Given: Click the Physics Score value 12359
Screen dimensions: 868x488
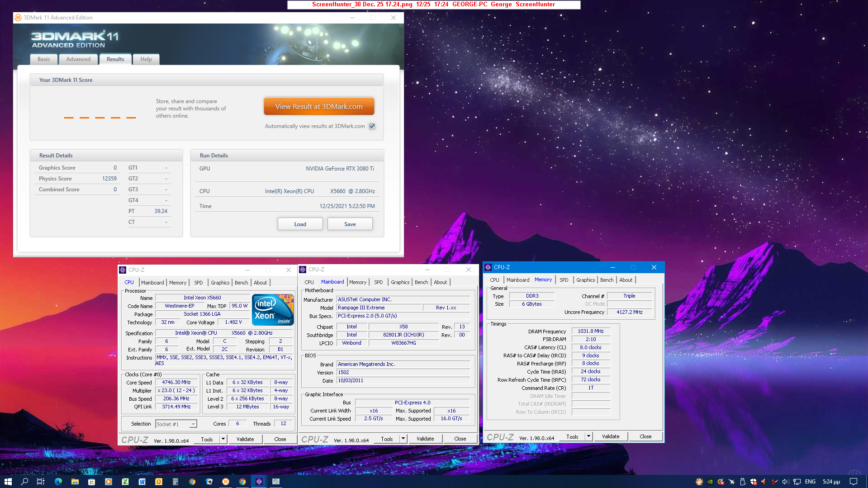Looking at the screenshot, I should tap(109, 179).
